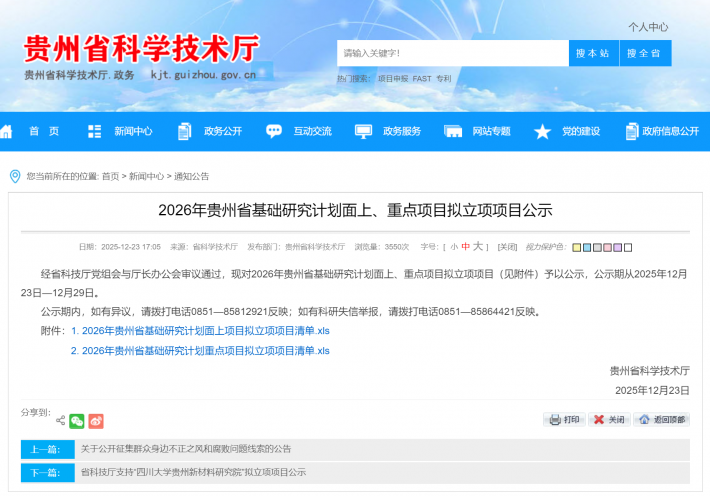Choose the yellow eye-protection color swatch
The height and width of the screenshot is (496, 710).
574,247
